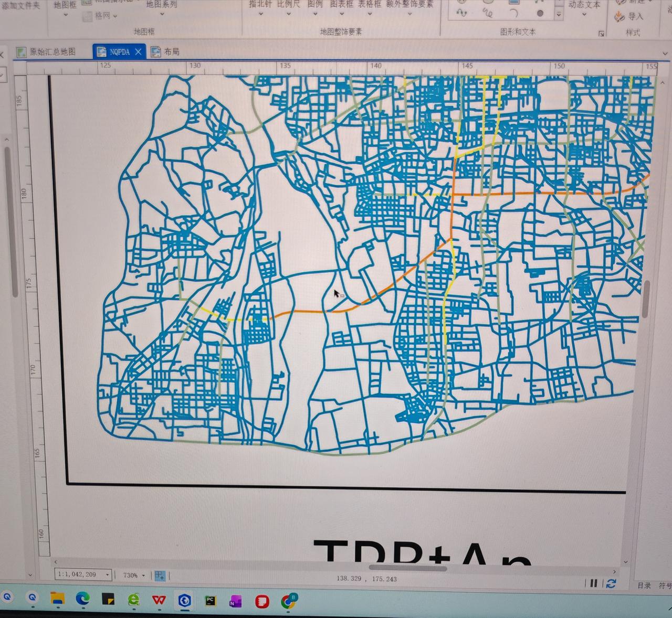Switch to the 原始汇总地图 tab
The width and height of the screenshot is (672, 618).
click(x=52, y=51)
